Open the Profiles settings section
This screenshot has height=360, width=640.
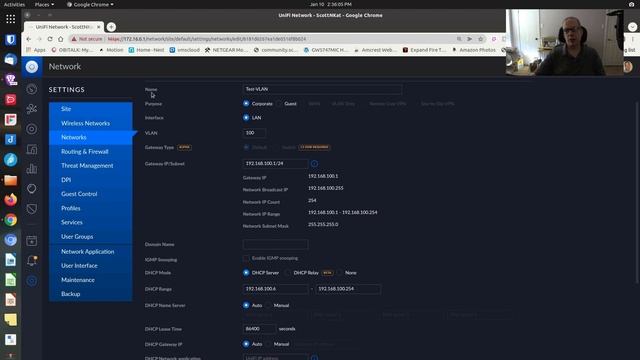click(x=91, y=208)
